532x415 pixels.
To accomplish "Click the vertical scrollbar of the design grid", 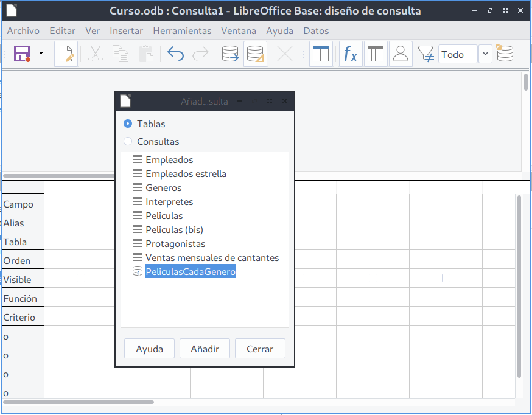I will tap(519, 287).
